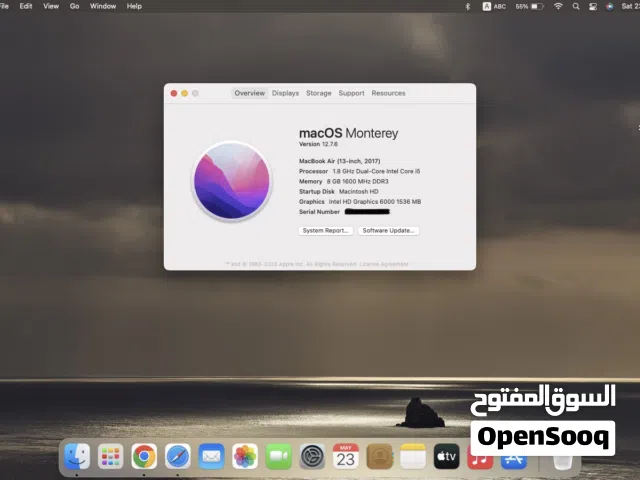Viewport: 640px width, 480px height.
Task: Open Control Center in the menu bar
Action: pos(593,7)
